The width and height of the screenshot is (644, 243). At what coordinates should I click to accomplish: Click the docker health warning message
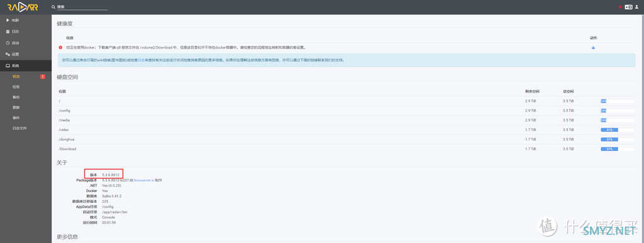point(186,47)
